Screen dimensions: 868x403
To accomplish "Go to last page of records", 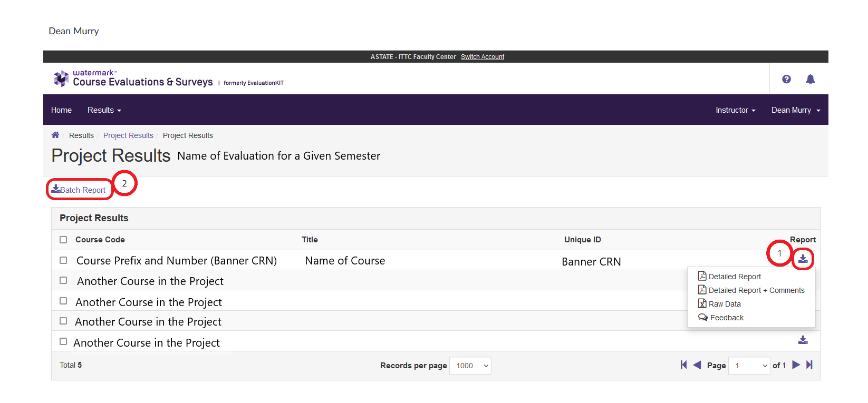I will coord(809,365).
